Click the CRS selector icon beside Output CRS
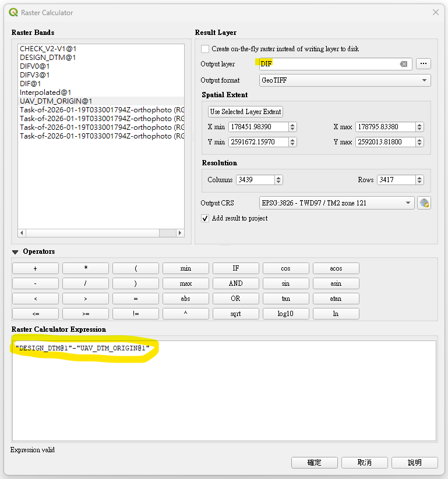Viewport: 448px width, 479px height. pyautogui.click(x=424, y=203)
